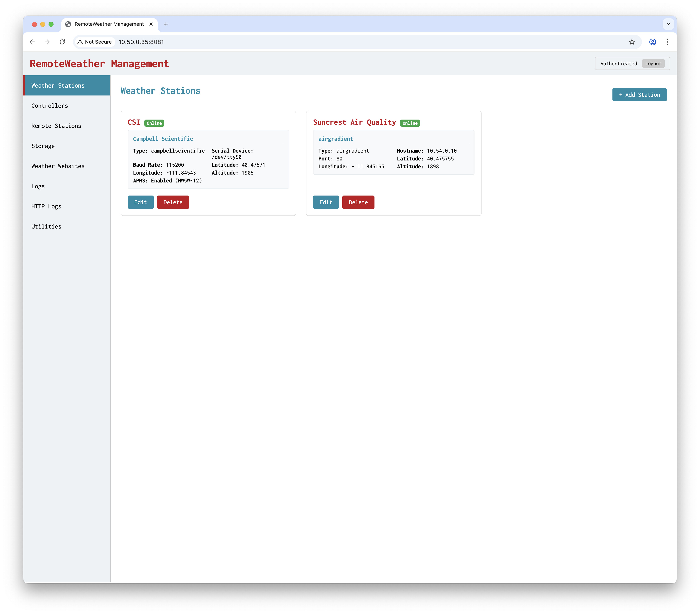Screen dimensions: 700x614
Task: Open Controllers in the sidebar
Action: 50,105
